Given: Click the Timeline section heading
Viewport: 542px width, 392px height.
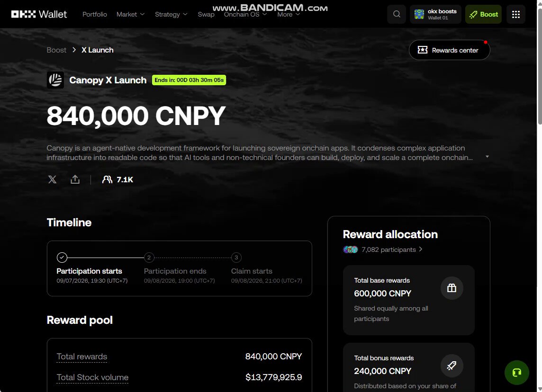Looking at the screenshot, I should click(x=69, y=223).
